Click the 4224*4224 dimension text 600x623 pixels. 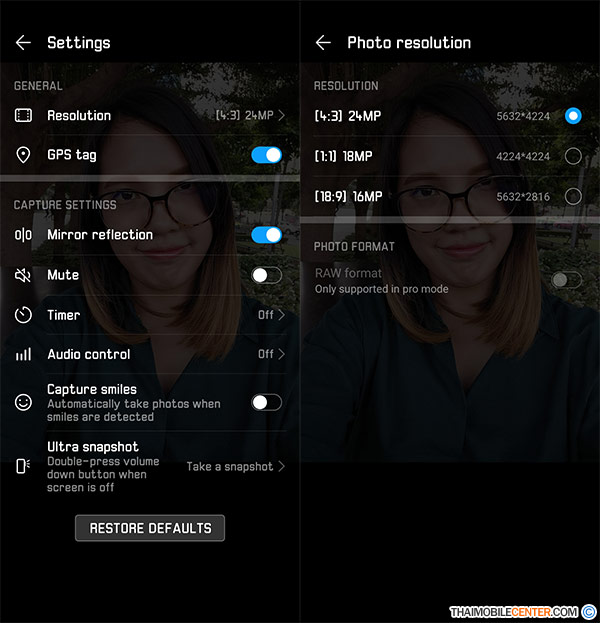click(523, 157)
